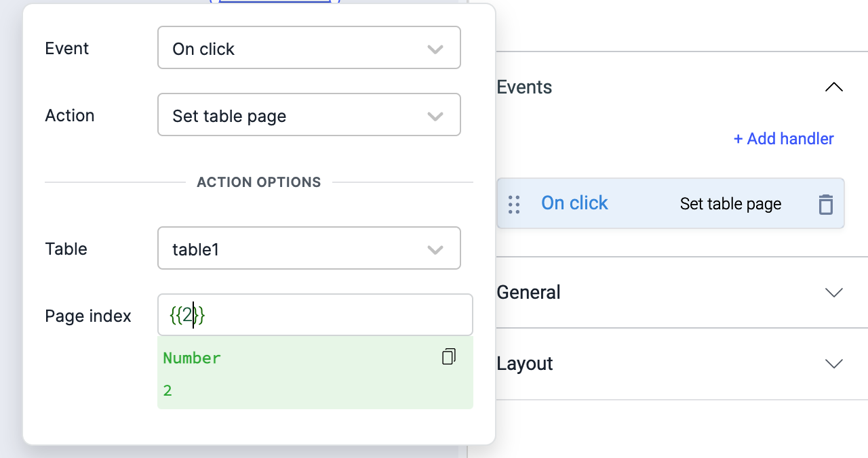The image size is (868, 458).
Task: Click the chevron arrow in the Table field
Action: (435, 249)
